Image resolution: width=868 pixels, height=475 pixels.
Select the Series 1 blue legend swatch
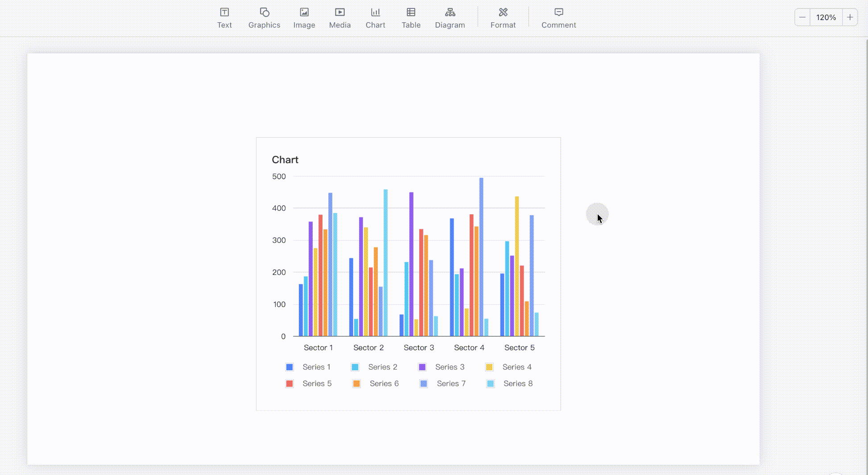(x=289, y=367)
